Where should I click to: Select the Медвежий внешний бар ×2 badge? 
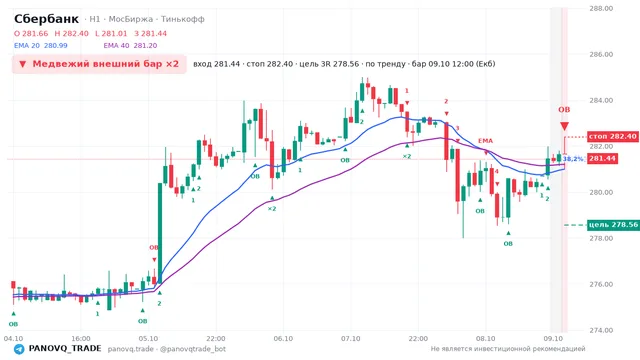[99, 64]
